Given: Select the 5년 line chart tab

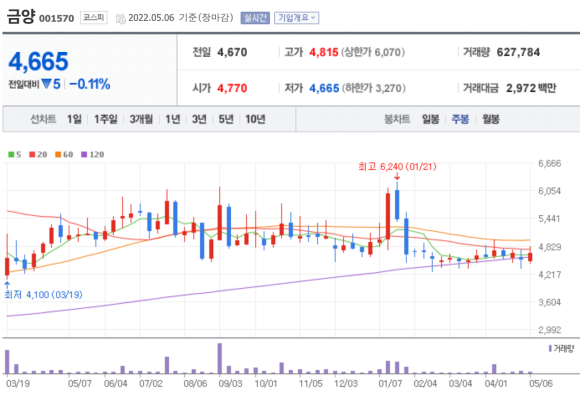Looking at the screenshot, I should tap(226, 119).
